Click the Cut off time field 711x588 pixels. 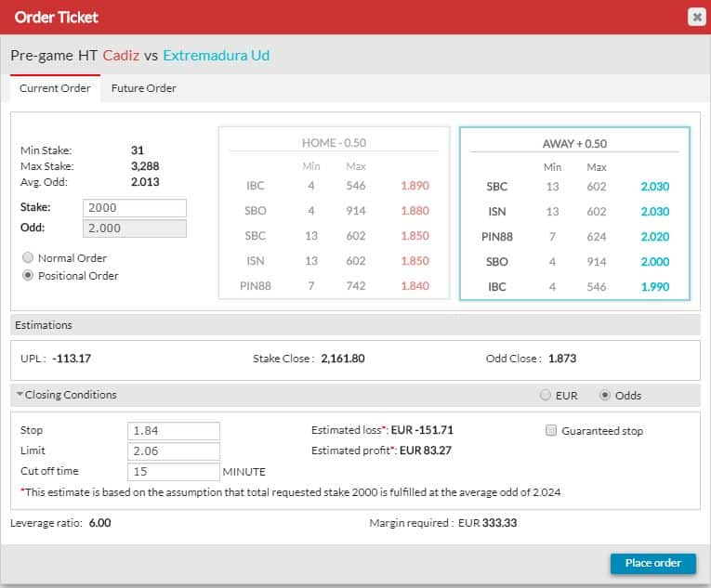click(x=174, y=472)
